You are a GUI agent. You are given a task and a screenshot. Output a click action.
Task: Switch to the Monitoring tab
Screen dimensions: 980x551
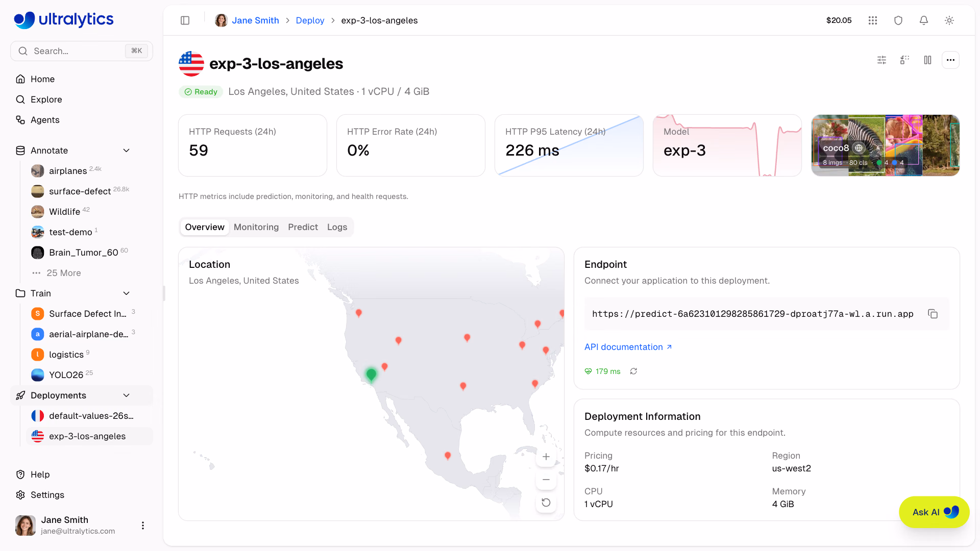[x=256, y=227]
